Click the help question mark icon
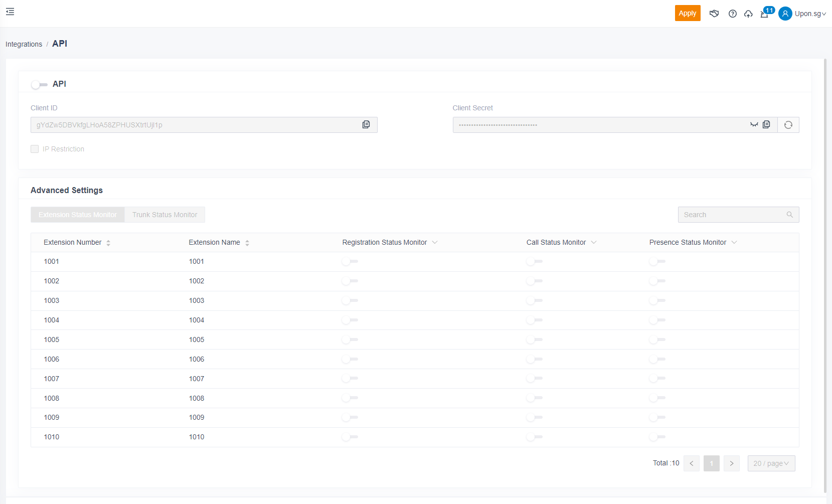This screenshot has width=832, height=504. tap(732, 14)
